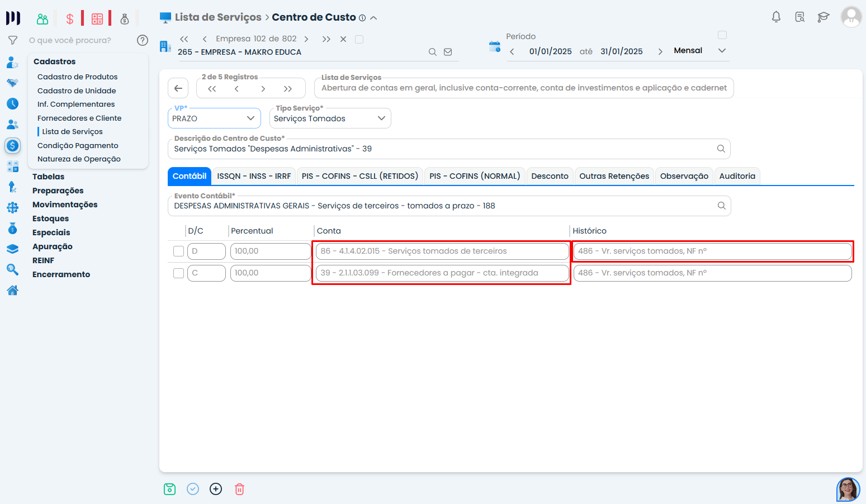
Task: Click the green save icon at bottom
Action: click(x=169, y=489)
